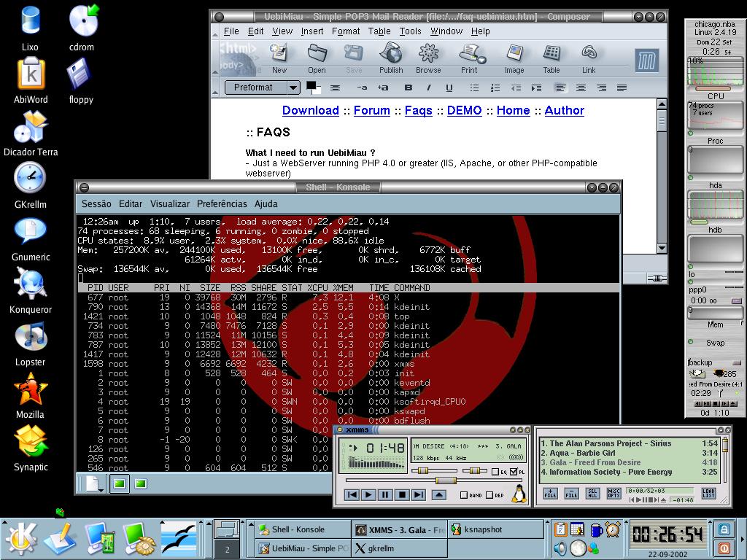747x560 pixels.
Task: Click the numbered list icon in Composer
Action: click(x=495, y=87)
